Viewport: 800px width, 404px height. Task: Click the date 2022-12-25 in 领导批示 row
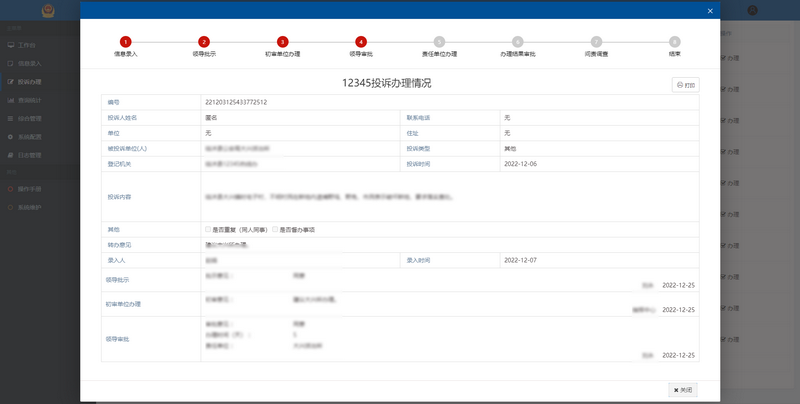tap(679, 285)
